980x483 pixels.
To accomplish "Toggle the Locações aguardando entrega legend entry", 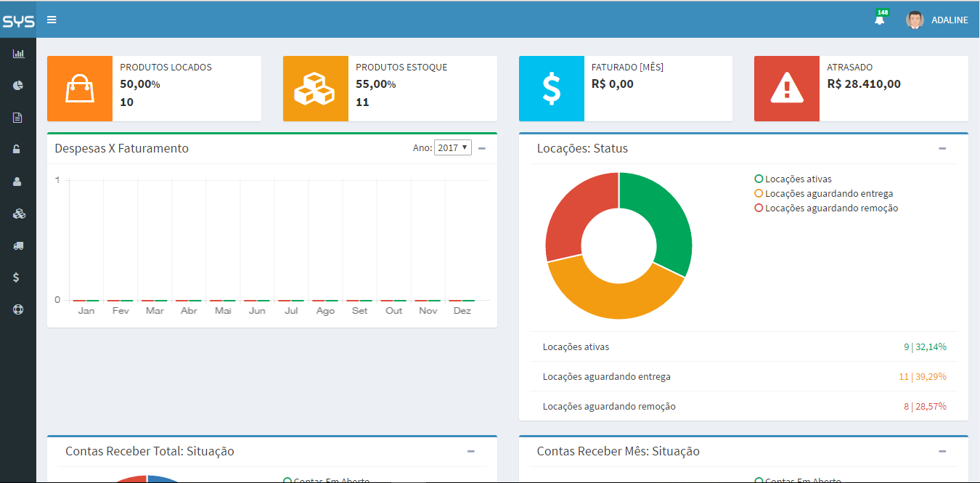I will pos(824,193).
